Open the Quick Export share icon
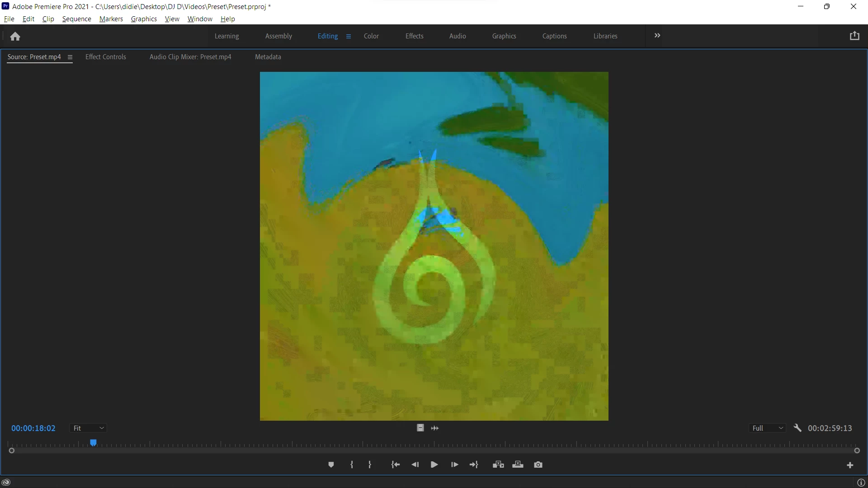This screenshot has height=488, width=868. 854,36
